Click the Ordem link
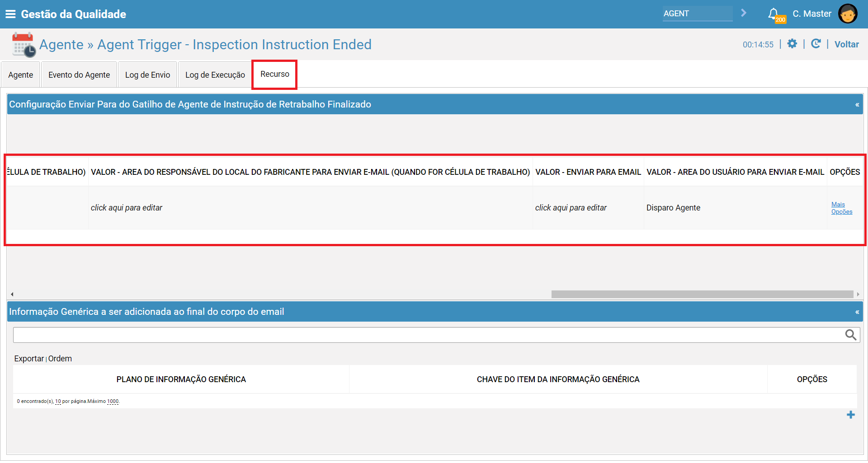 click(x=60, y=359)
